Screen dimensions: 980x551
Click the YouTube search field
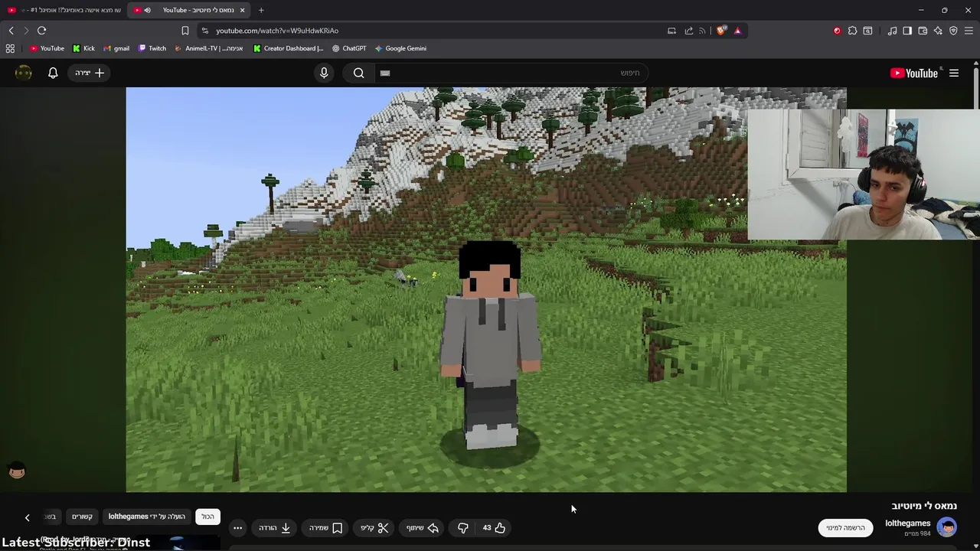point(511,73)
